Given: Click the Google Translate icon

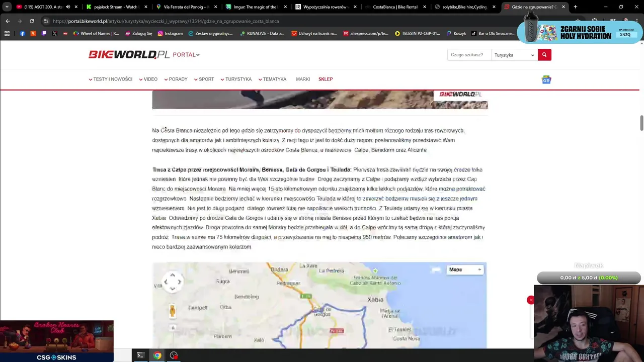Looking at the screenshot, I should [x=546, y=80].
